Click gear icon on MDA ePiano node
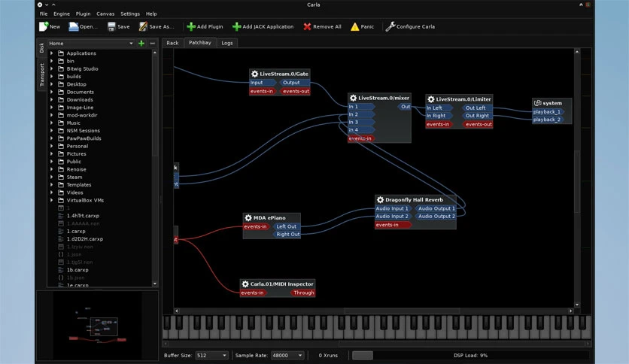 click(x=248, y=217)
